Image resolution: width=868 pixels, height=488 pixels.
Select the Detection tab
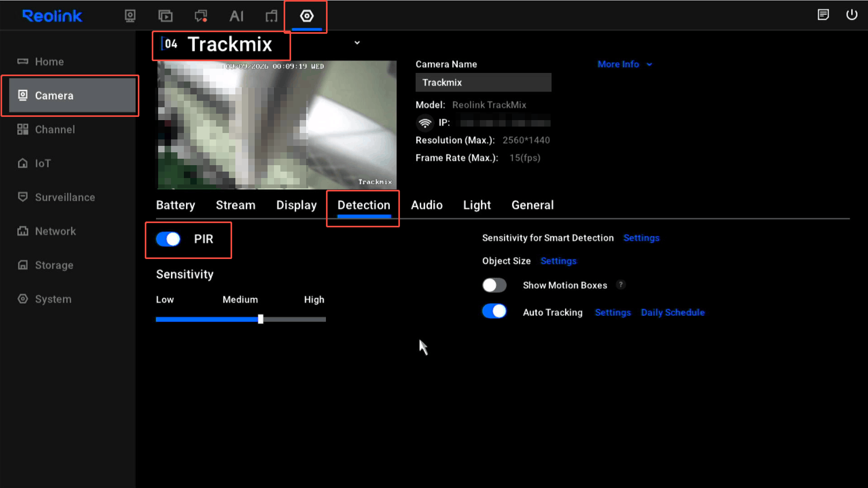(x=364, y=205)
